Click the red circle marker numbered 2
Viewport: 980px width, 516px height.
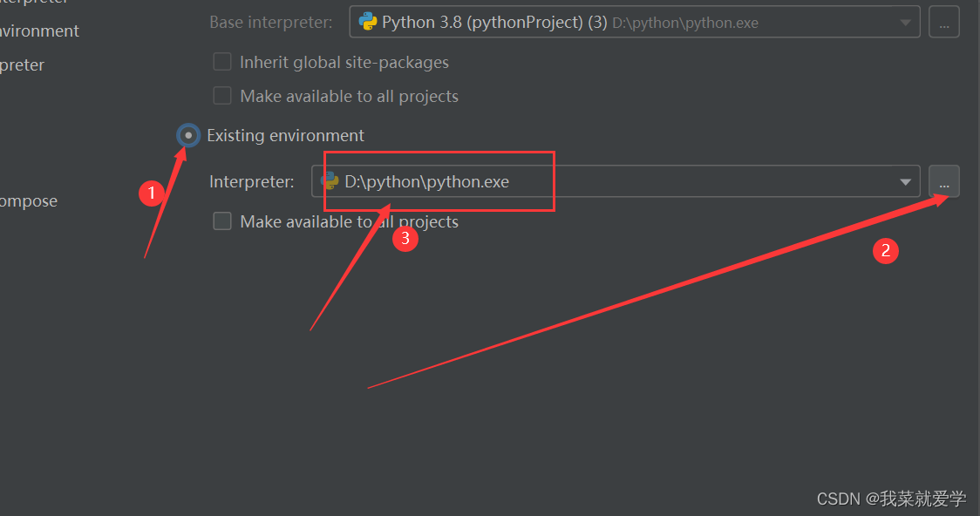tap(886, 251)
